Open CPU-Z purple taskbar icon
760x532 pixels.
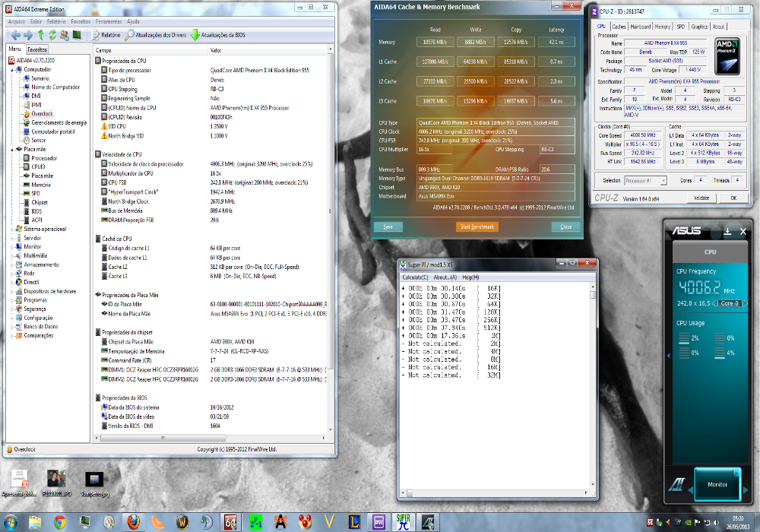point(378,522)
